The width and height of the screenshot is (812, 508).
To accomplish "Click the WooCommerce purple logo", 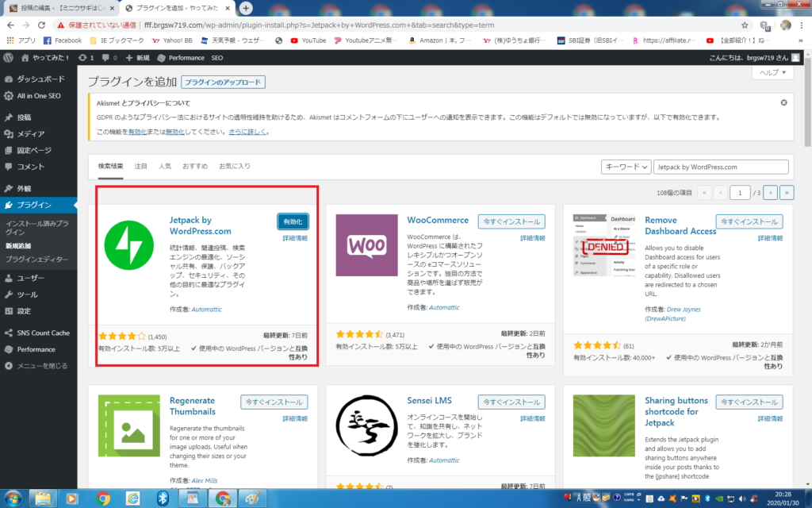I will click(366, 245).
